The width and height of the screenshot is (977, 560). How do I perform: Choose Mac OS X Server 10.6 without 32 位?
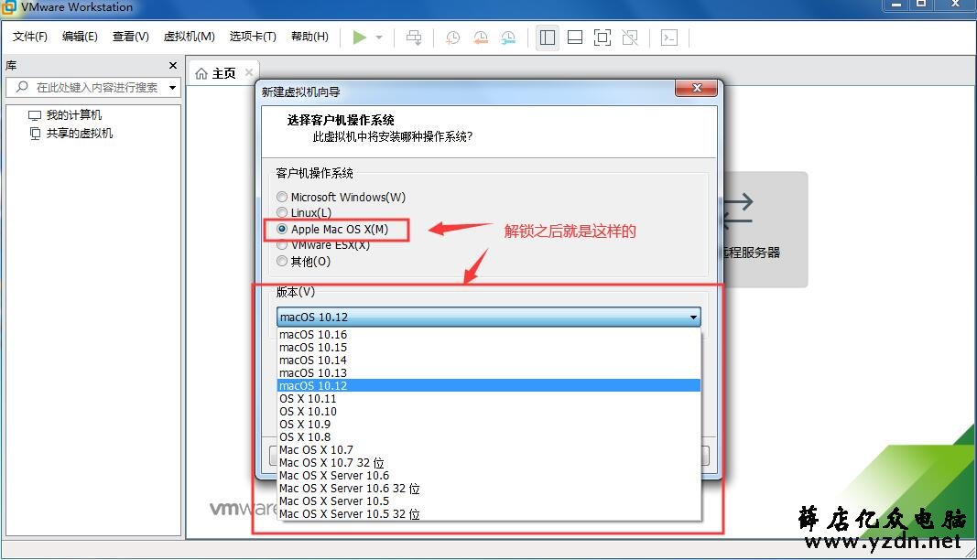click(x=489, y=475)
